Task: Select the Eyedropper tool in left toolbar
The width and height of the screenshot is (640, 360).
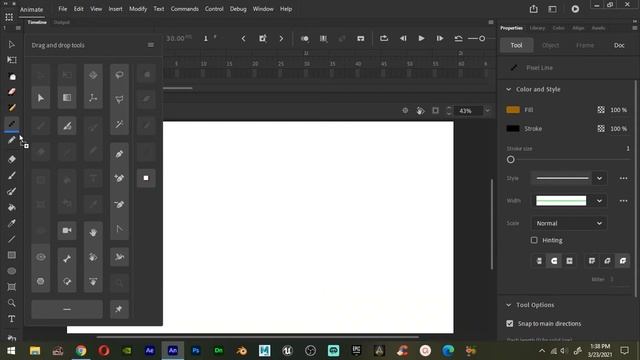Action: click(x=11, y=223)
